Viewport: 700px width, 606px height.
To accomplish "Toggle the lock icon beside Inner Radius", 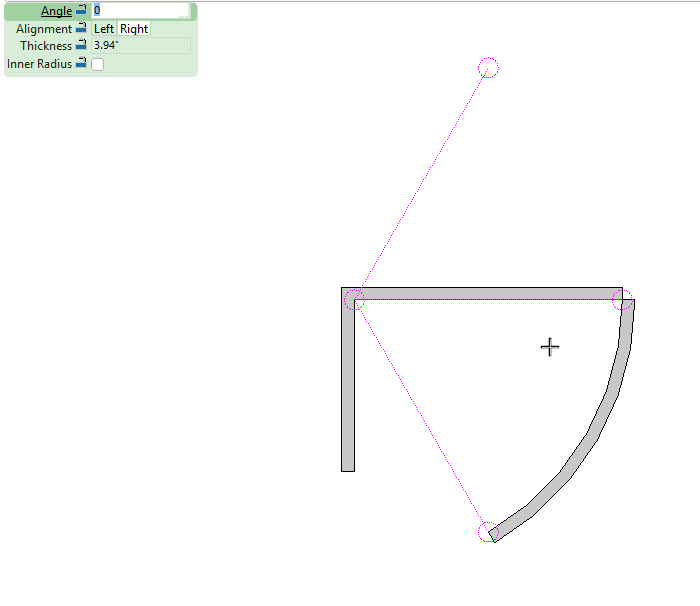I will 81,63.
